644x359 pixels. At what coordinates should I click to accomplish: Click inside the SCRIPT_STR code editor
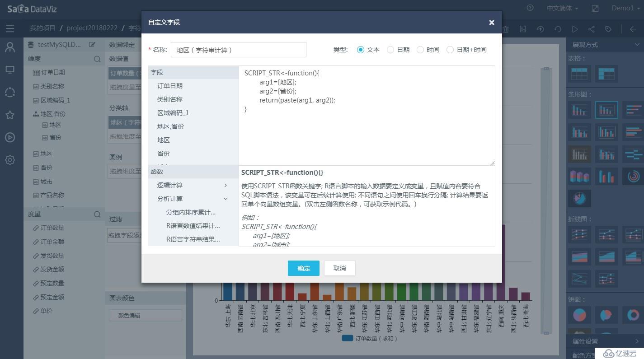[x=367, y=115]
